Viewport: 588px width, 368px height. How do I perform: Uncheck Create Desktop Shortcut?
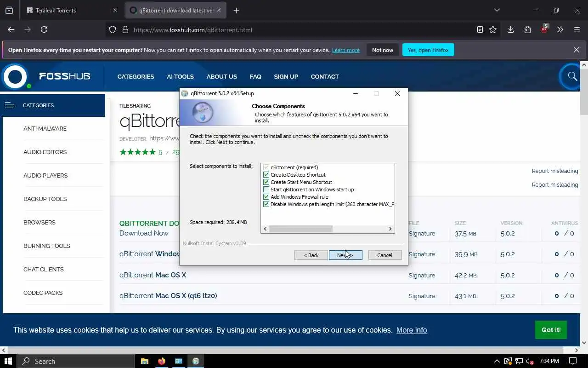tap(266, 175)
